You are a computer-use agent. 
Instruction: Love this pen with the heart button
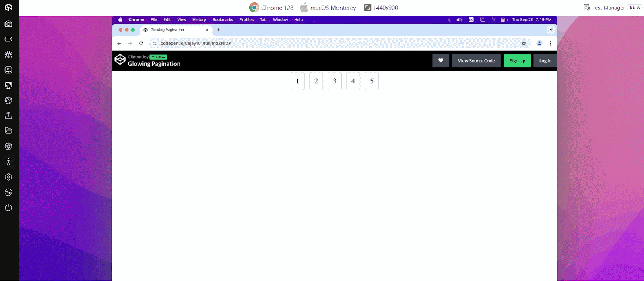(441, 60)
